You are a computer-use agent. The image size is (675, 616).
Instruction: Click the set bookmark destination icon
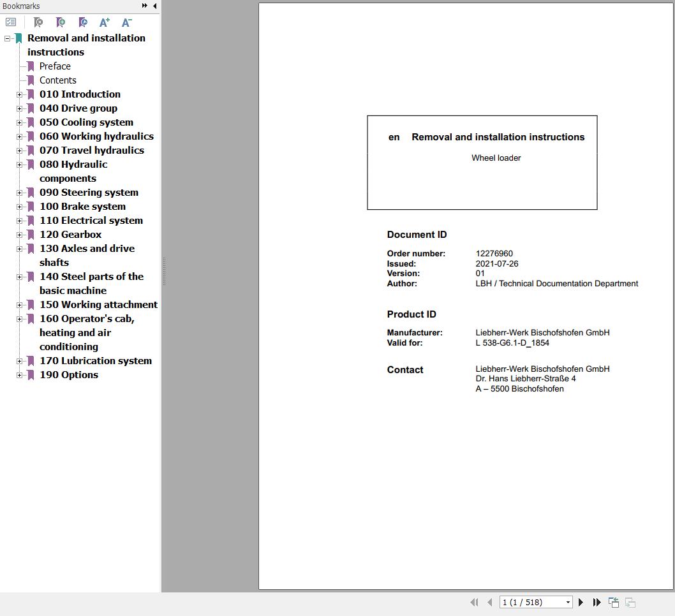click(83, 22)
